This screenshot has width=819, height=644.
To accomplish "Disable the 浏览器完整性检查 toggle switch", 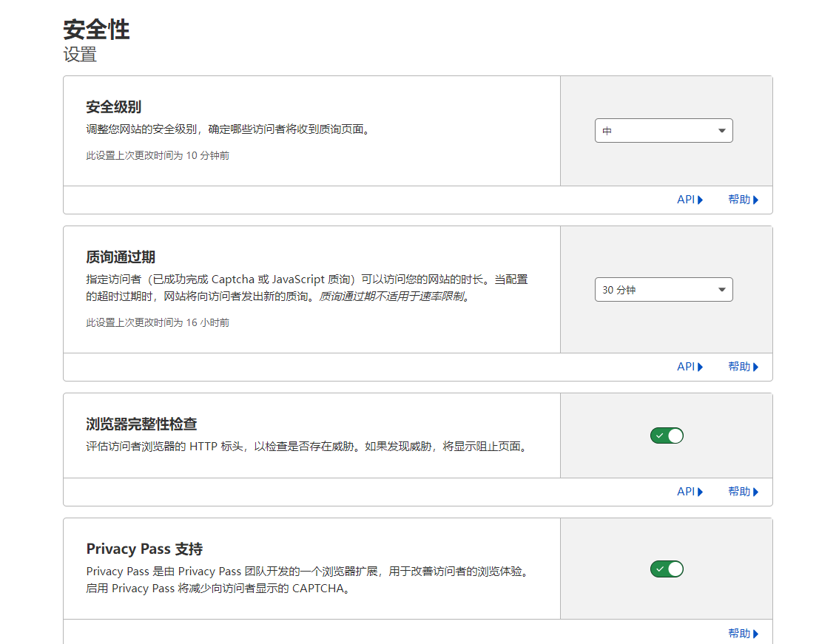I will (667, 435).
